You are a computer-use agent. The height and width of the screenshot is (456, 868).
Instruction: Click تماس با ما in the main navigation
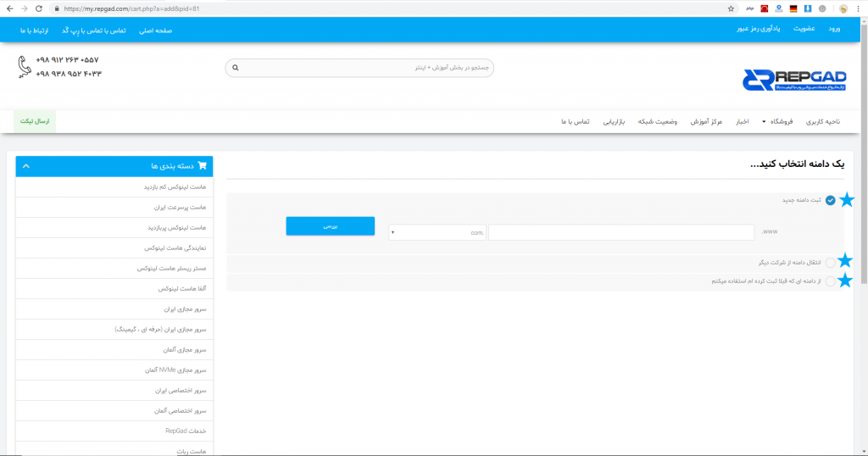(x=576, y=122)
